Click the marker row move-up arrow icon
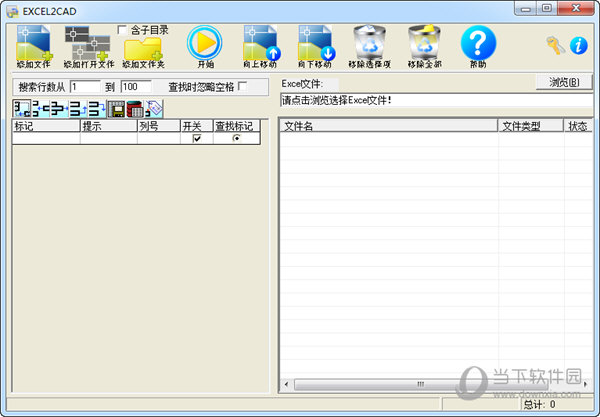The width and height of the screenshot is (600, 417). coord(78,109)
